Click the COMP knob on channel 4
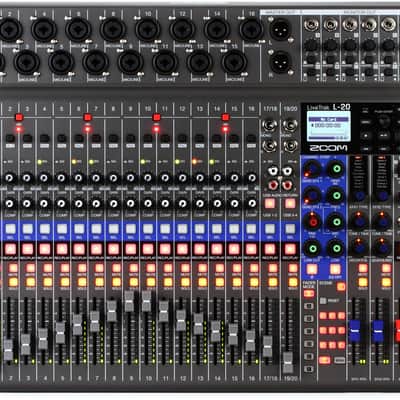Screen dimensions: 400x400 [44, 203]
